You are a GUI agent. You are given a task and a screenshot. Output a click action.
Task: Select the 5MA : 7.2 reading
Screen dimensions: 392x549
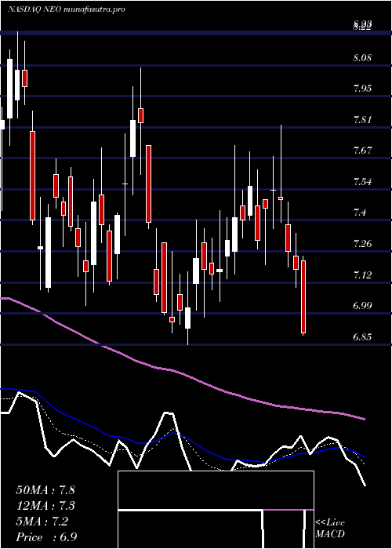42,522
